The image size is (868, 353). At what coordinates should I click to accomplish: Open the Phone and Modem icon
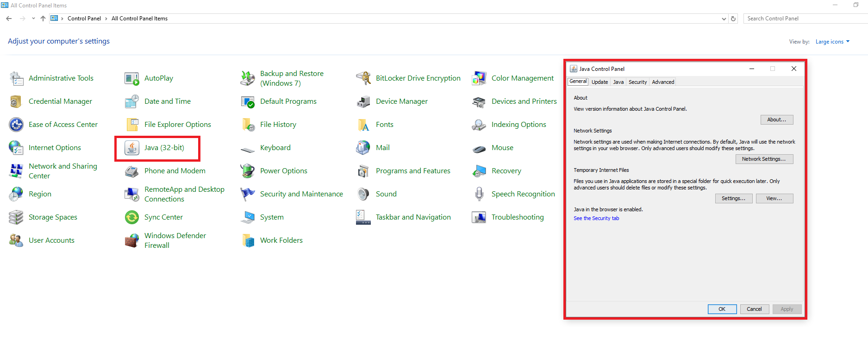point(132,171)
